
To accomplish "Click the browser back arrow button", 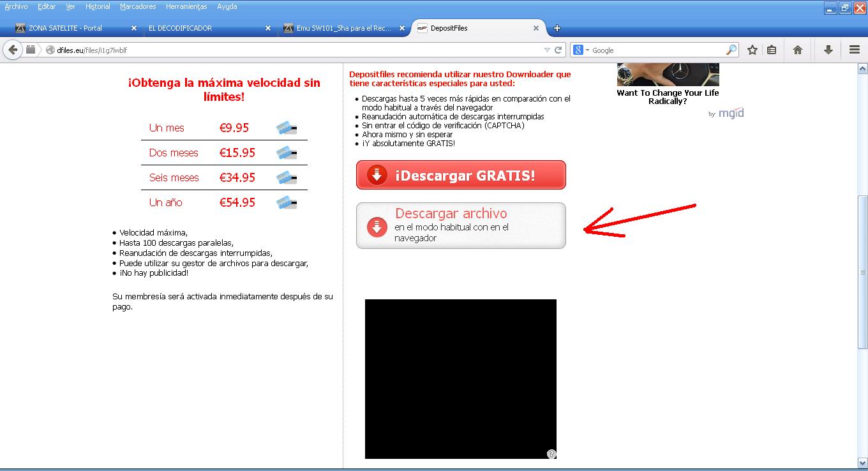I will [x=13, y=50].
